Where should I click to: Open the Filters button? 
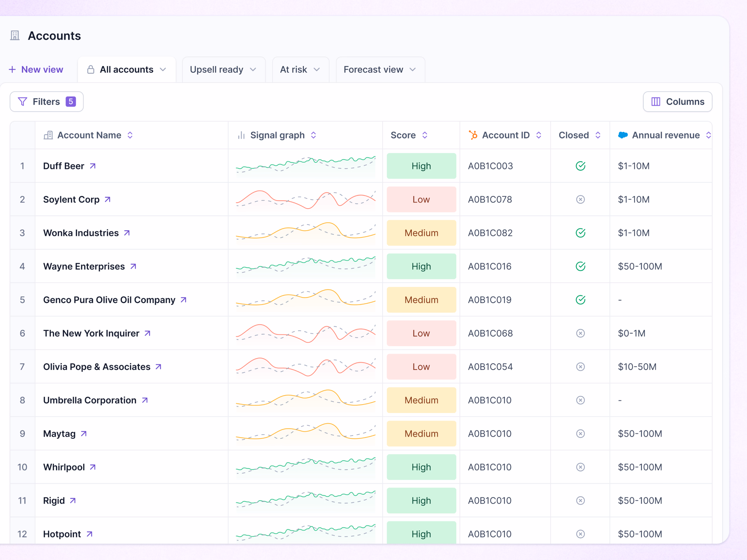click(46, 101)
